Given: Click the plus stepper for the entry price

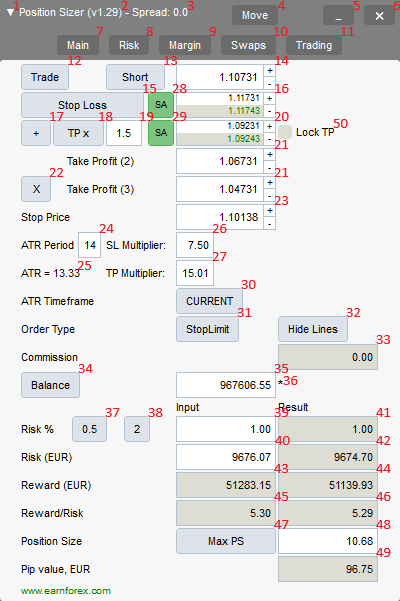Looking at the screenshot, I should click(270, 71).
